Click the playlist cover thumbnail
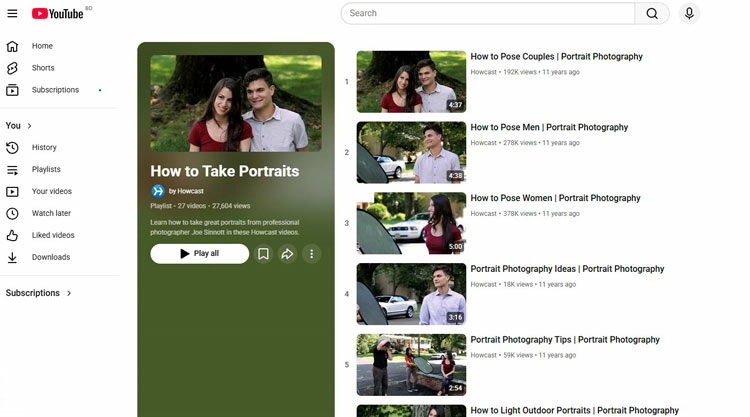 (236, 103)
